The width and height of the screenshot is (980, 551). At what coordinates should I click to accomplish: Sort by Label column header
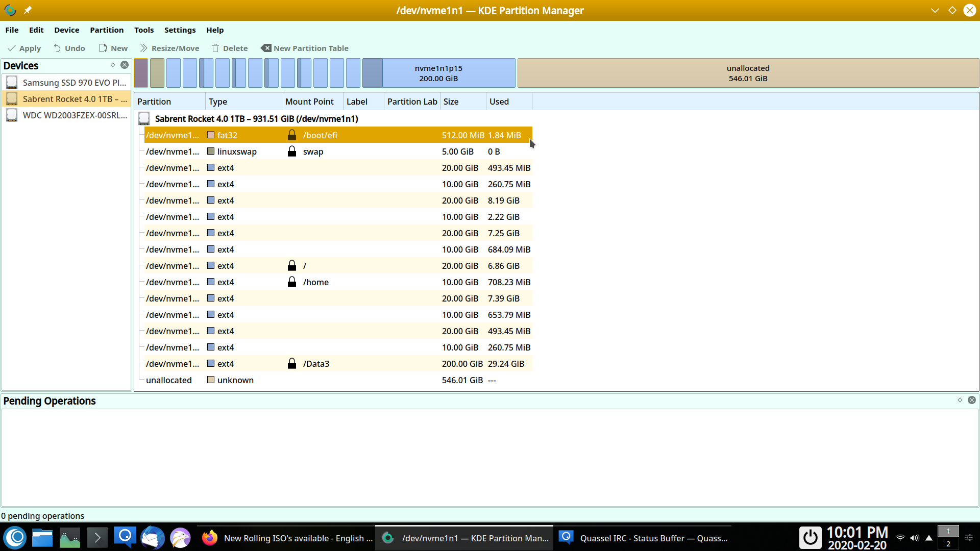363,102
